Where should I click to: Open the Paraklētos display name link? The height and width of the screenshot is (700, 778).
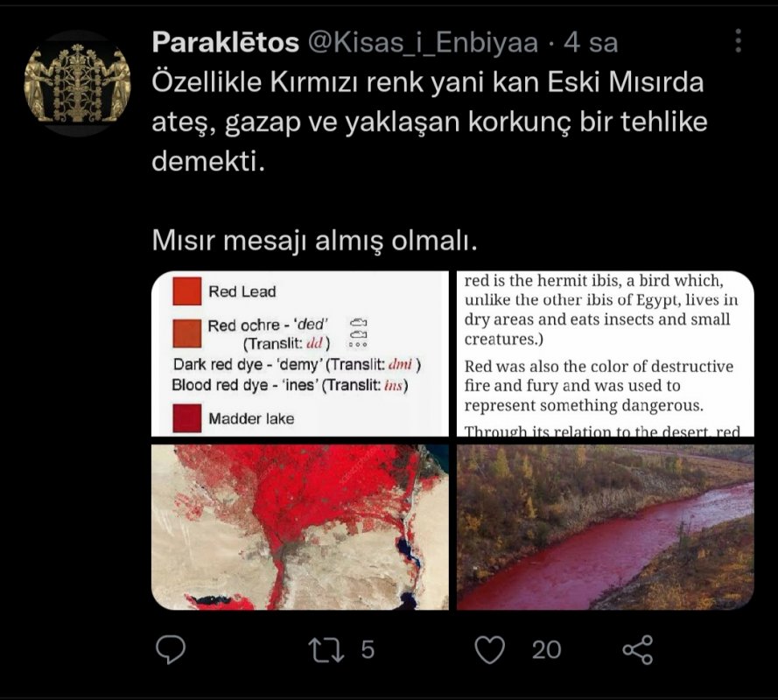tap(225, 42)
